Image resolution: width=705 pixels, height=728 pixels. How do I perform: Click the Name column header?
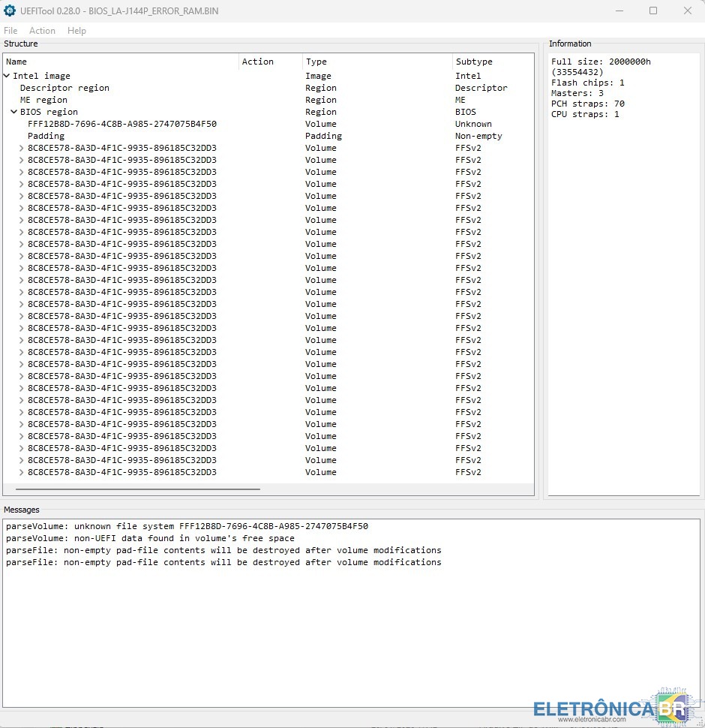click(16, 62)
